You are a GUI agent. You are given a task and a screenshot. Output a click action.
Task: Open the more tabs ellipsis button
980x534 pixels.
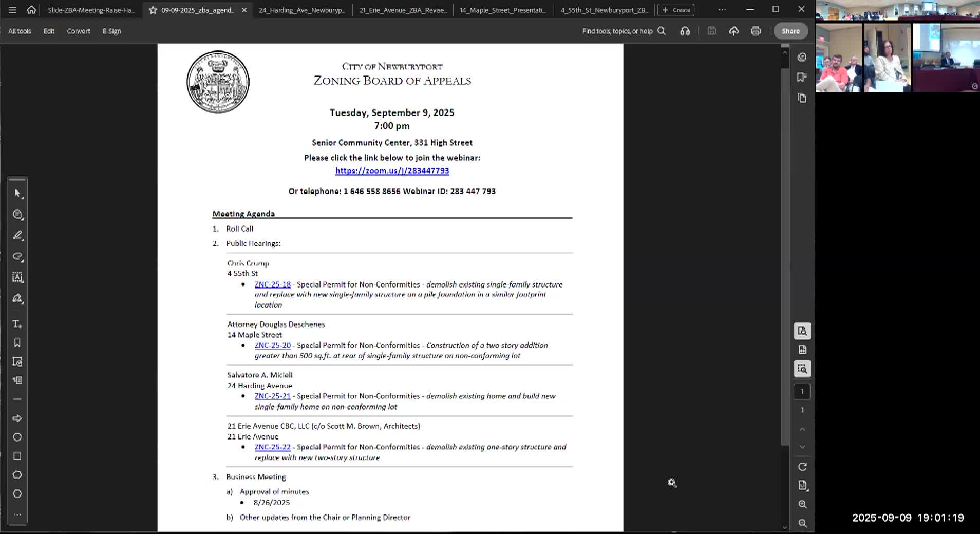click(x=722, y=10)
